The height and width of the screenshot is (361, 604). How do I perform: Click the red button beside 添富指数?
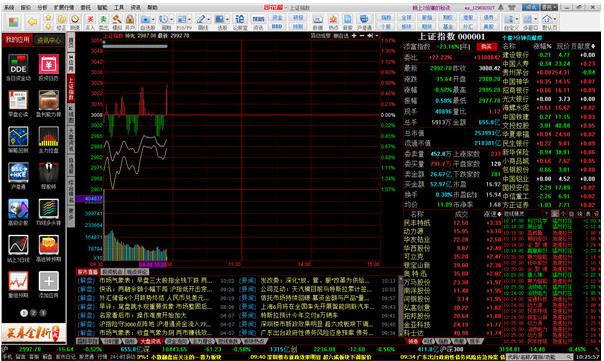pos(486,47)
